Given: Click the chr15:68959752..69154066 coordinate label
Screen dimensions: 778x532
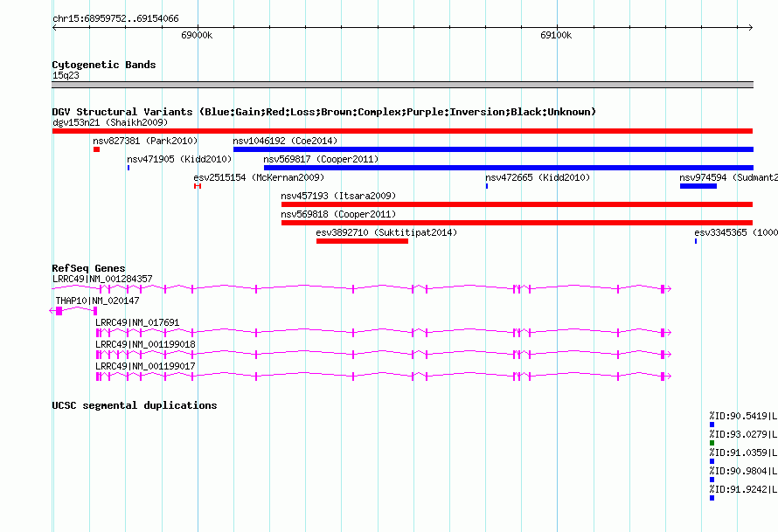Looking at the screenshot, I should click(x=115, y=19).
